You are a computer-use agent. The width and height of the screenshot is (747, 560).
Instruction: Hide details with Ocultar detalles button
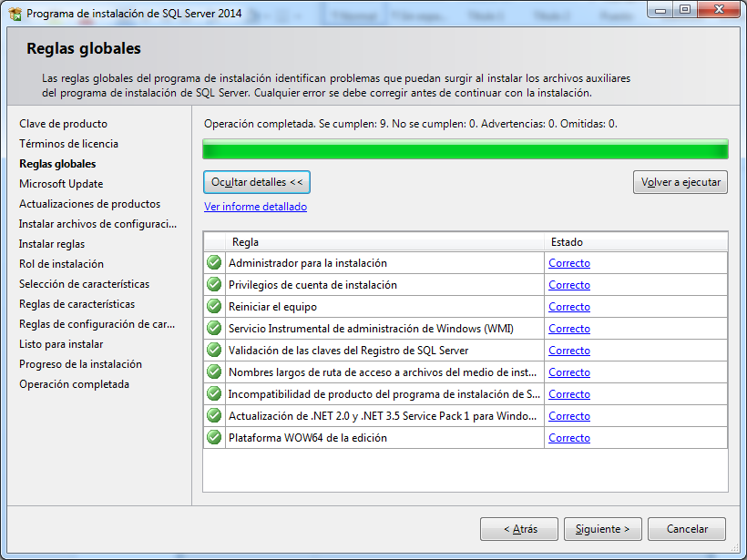[257, 182]
